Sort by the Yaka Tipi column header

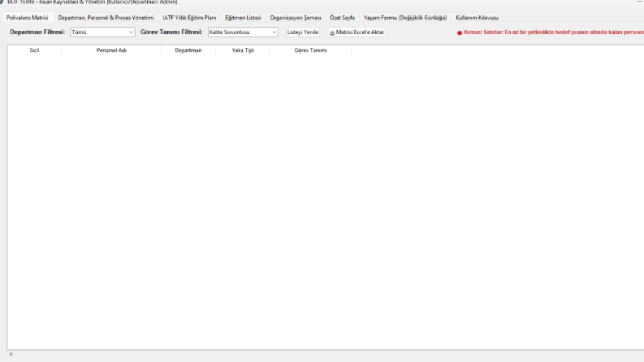pos(243,50)
